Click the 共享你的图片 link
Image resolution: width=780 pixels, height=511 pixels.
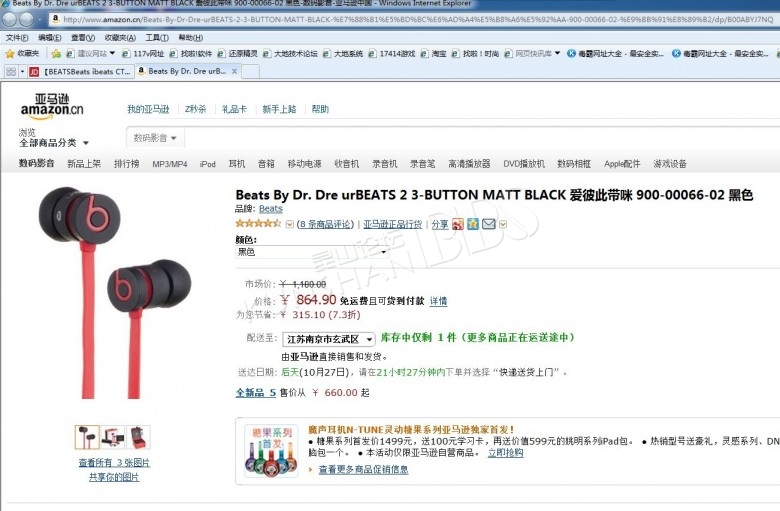click(x=114, y=477)
